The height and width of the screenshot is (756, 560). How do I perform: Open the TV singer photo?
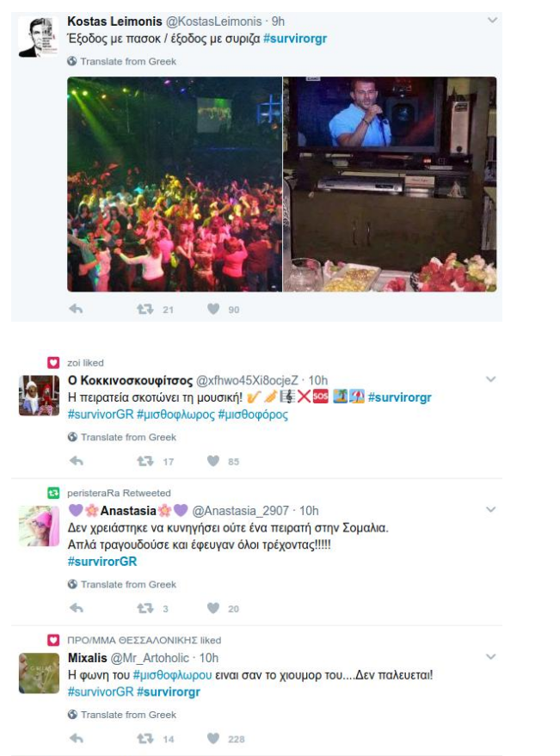tap(390, 184)
